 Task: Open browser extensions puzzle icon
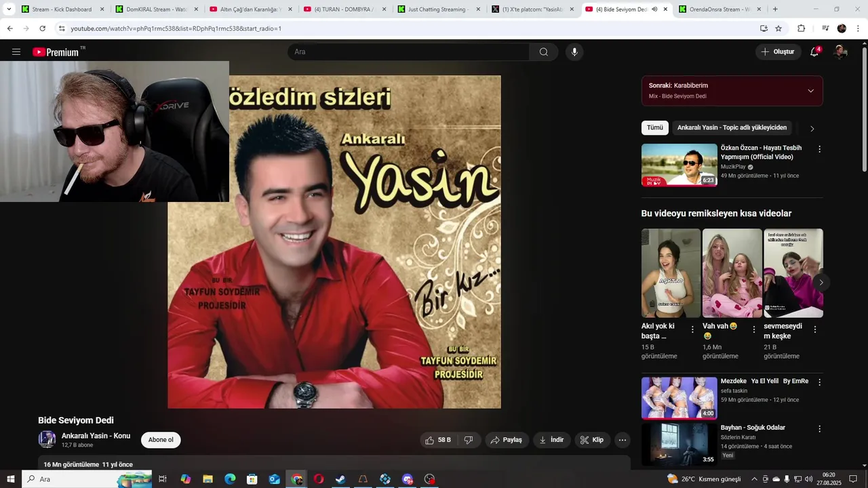click(802, 28)
